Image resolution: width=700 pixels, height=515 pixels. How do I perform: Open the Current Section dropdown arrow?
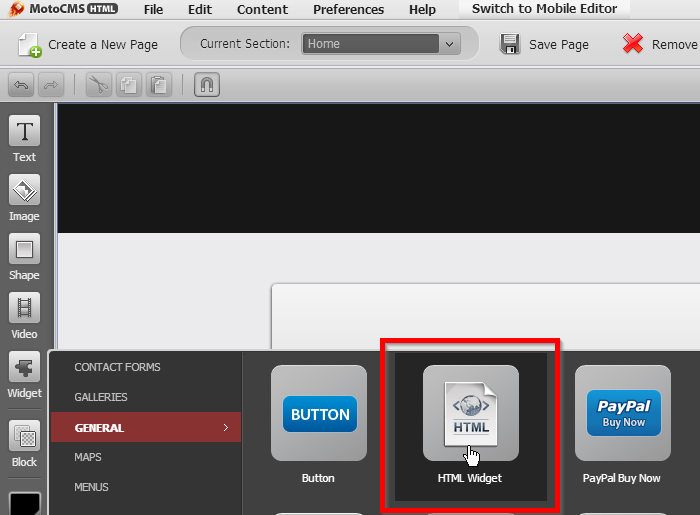click(x=450, y=44)
